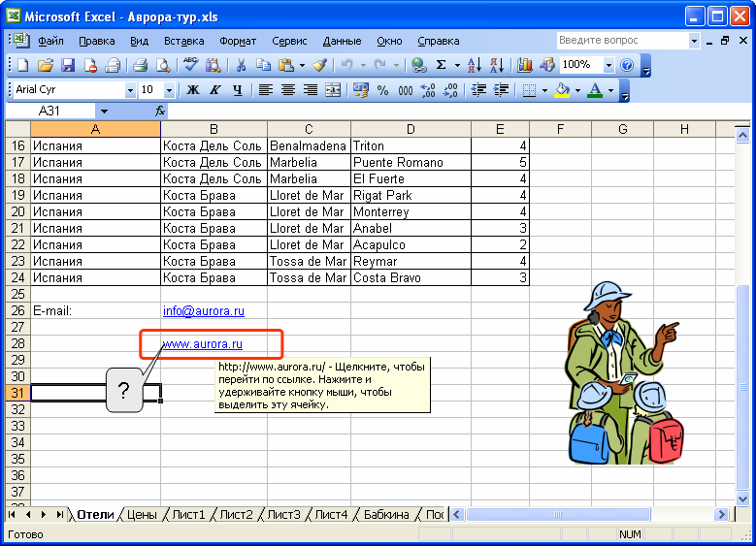Open the Paste options dropdown arrow
This screenshot has height=546, width=756.
coord(302,65)
